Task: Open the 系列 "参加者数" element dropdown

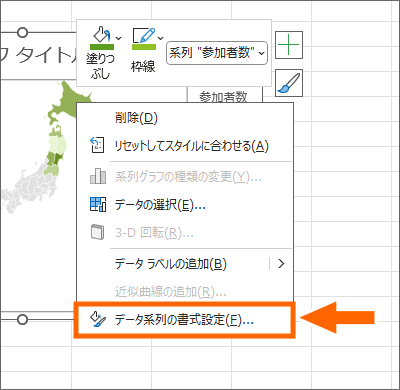Action: [217, 53]
